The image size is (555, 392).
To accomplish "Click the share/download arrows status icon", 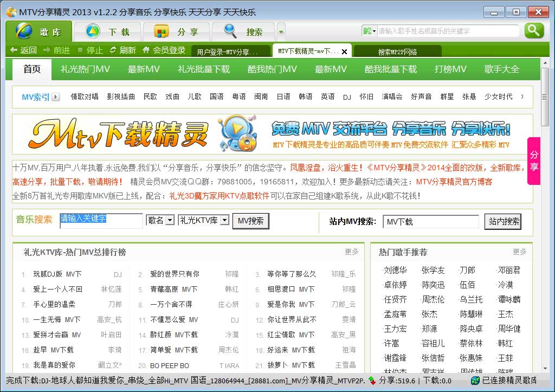I will point(372,381).
